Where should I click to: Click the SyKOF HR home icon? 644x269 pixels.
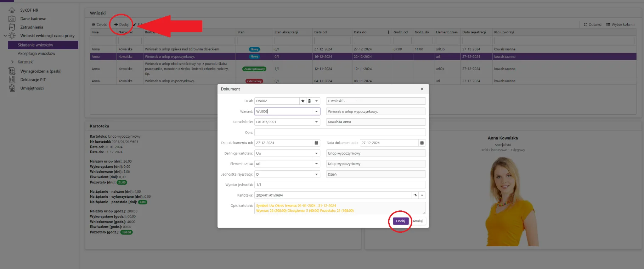click(x=12, y=10)
